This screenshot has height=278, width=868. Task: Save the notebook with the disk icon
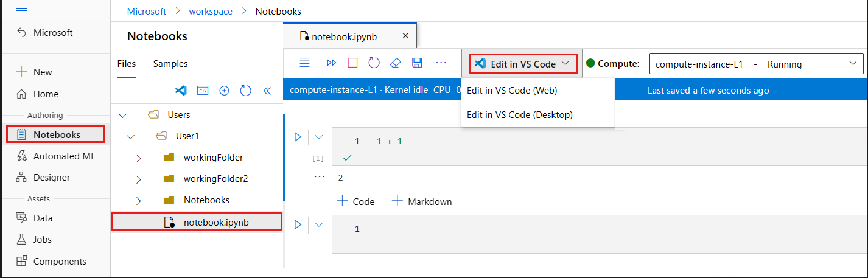coord(417,63)
